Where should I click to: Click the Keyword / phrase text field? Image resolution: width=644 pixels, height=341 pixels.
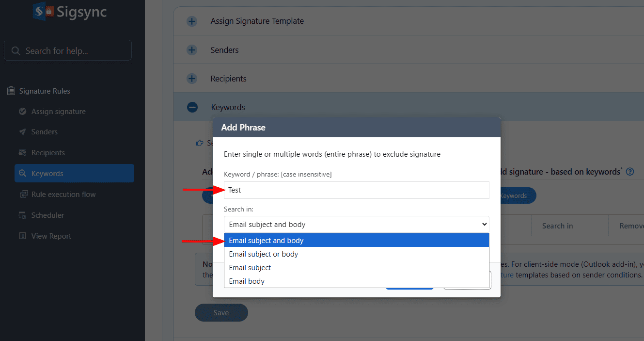[356, 190]
